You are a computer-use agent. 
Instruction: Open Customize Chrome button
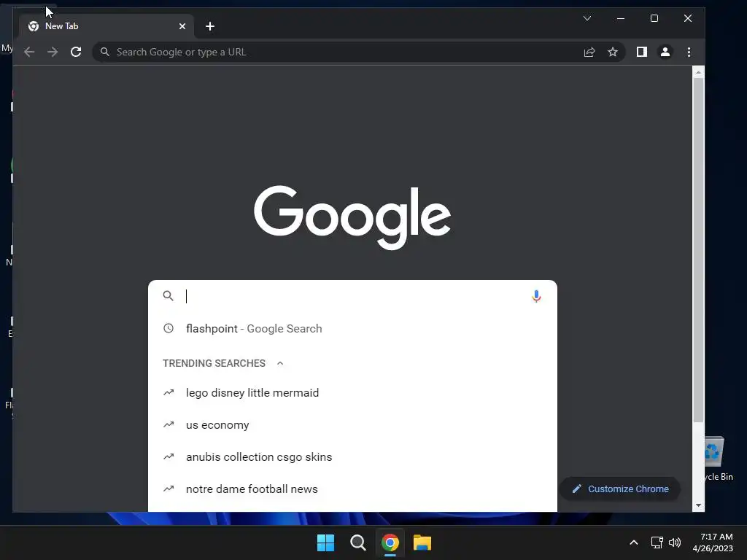coord(620,489)
